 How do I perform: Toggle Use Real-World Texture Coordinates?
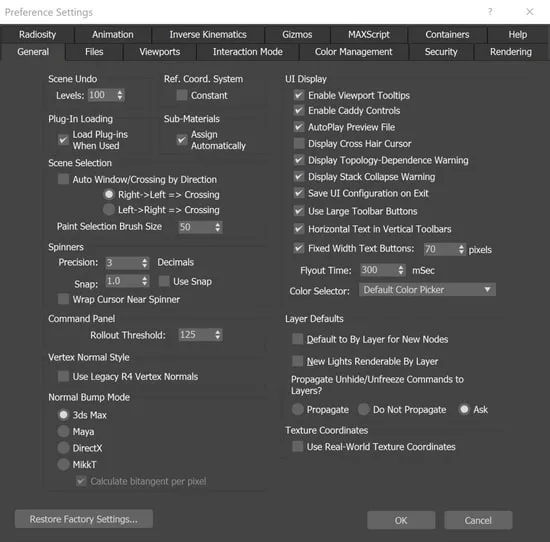(298, 447)
